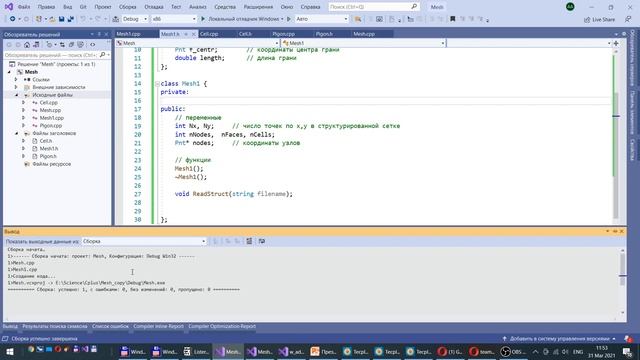Image resolution: width=640 pixels, height=360 pixels.
Task: Click the Save All toolbar icon
Action: point(71,19)
